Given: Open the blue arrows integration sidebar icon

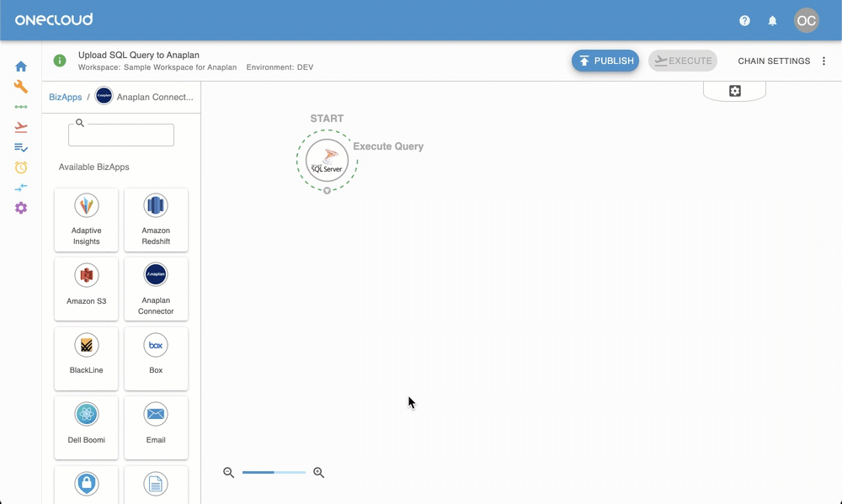Looking at the screenshot, I should click(21, 188).
